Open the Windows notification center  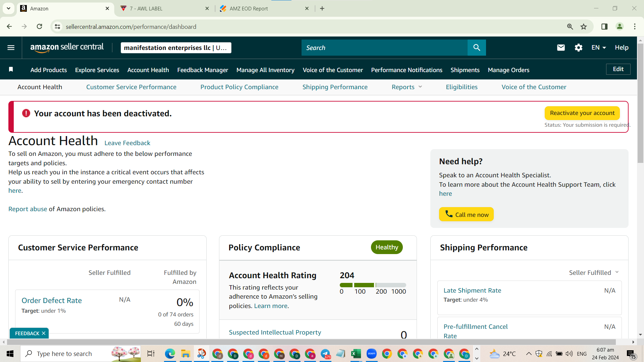point(631,354)
